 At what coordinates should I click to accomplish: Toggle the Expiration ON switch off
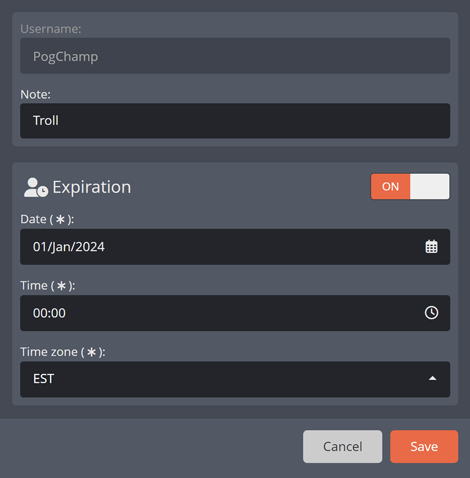point(410,186)
